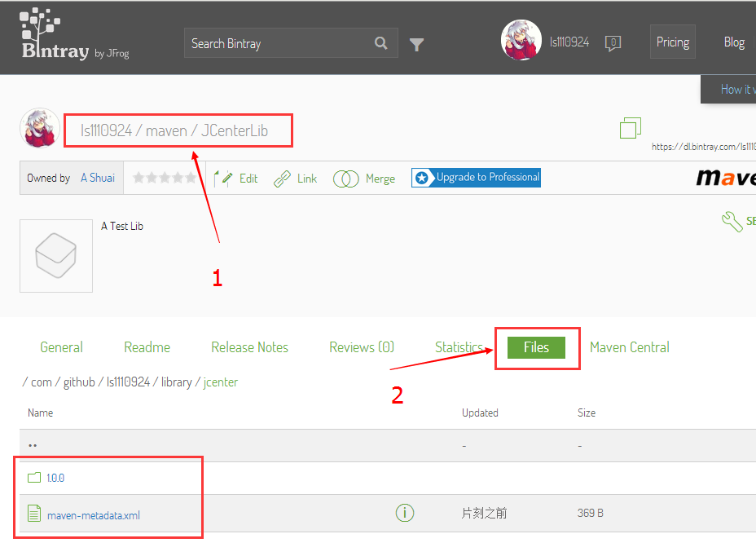
Task: Click the Link chain icon
Action: (282, 179)
